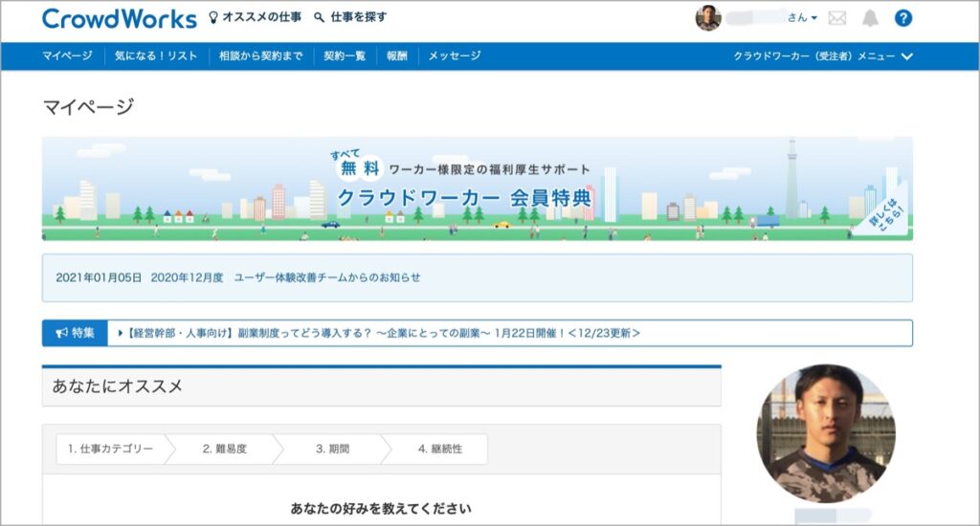Select 4. 継続性 step tab
The width and height of the screenshot is (980, 526).
tap(440, 449)
